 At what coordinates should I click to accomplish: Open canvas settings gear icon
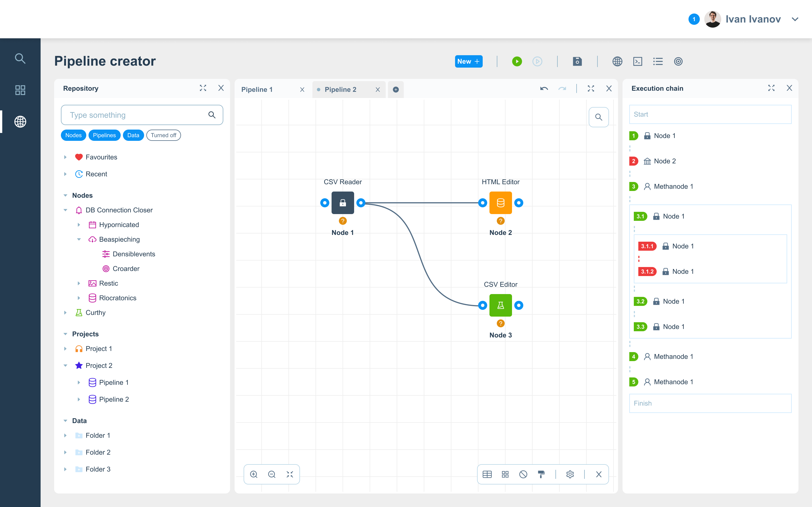[x=570, y=474]
